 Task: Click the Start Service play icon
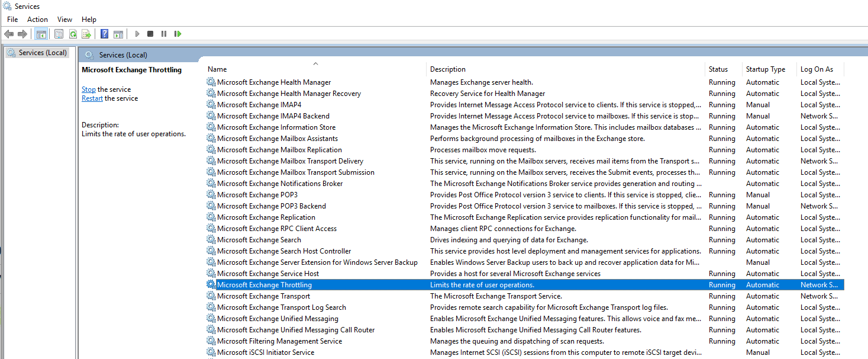137,34
